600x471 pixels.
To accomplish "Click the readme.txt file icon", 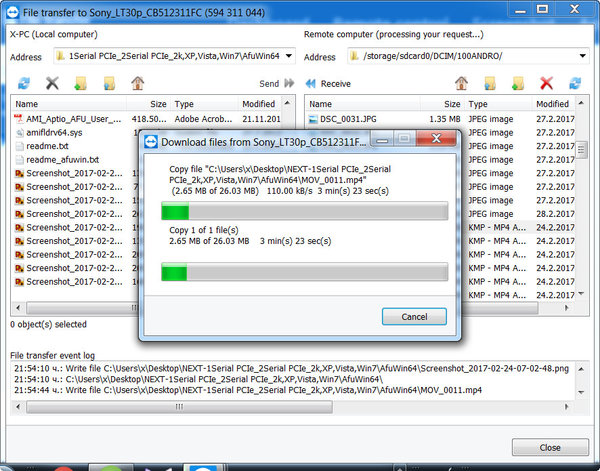I will 20,146.
